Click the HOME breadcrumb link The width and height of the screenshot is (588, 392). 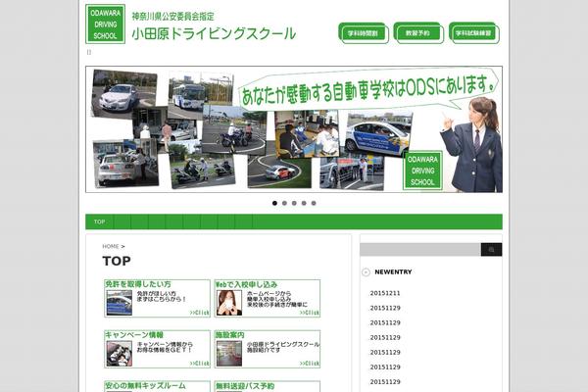click(110, 246)
